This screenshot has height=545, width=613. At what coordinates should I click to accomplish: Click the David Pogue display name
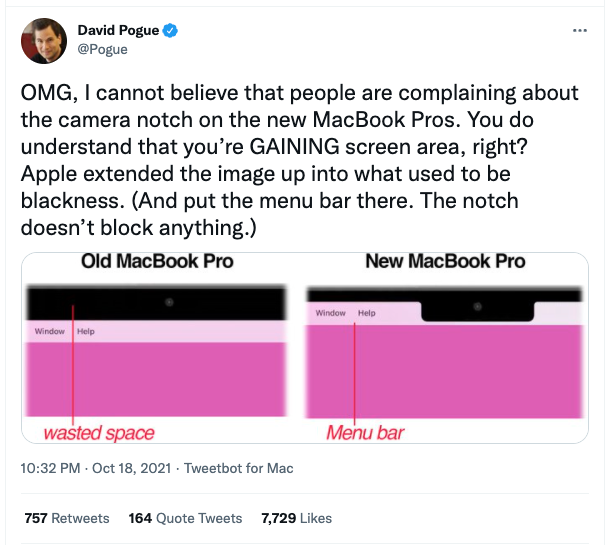118,30
